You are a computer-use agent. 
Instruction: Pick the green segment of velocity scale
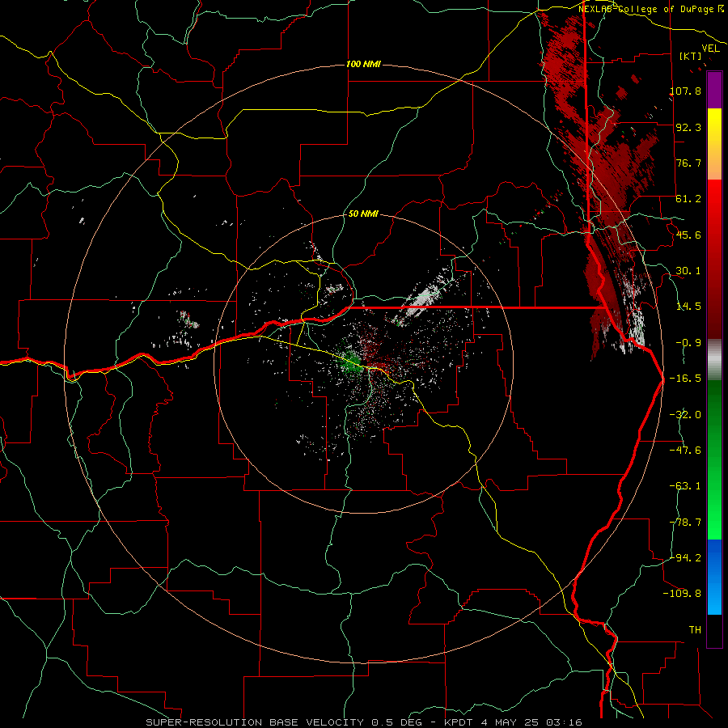[x=714, y=459]
